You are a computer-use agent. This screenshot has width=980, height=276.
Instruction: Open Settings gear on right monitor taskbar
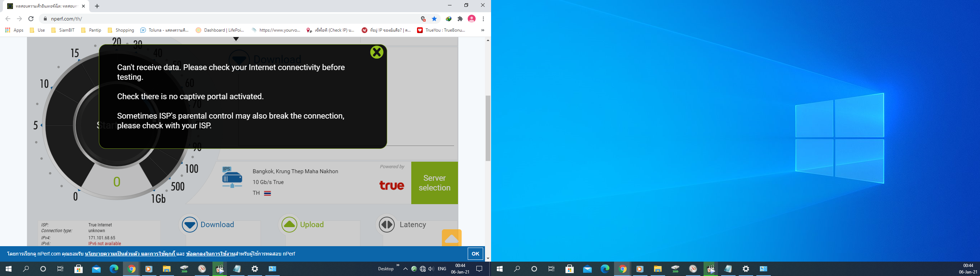coord(746,269)
